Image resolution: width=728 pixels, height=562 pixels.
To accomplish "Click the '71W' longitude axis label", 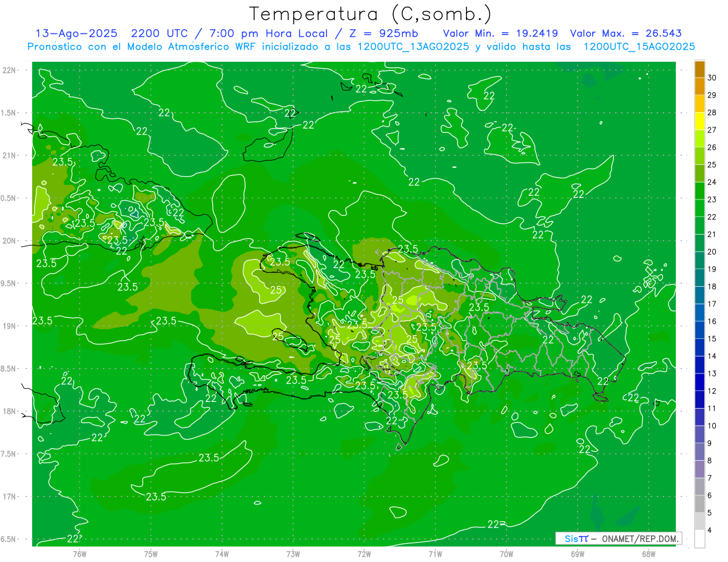I will [x=435, y=554].
